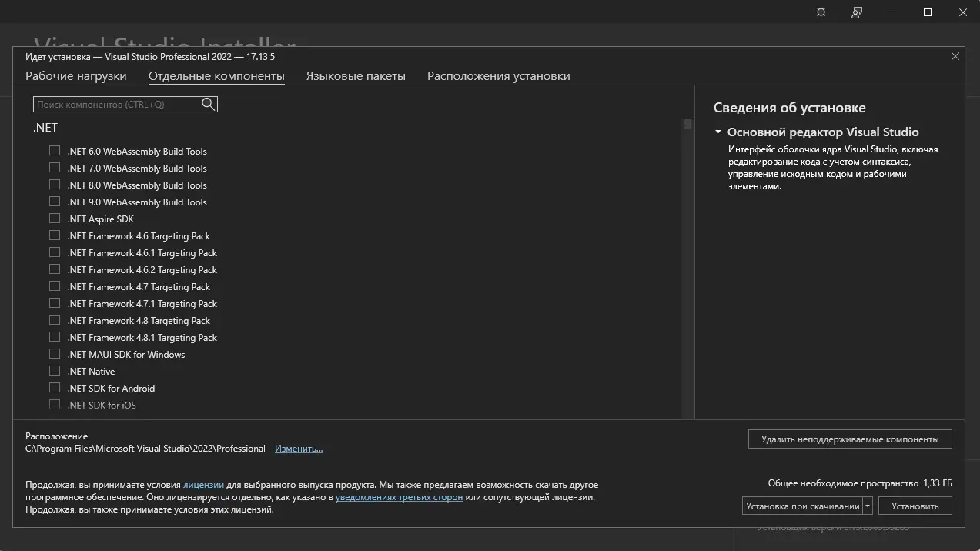The width and height of the screenshot is (980, 551).
Task: Open the Языковые пакеты tab
Action: pyautogui.click(x=356, y=76)
